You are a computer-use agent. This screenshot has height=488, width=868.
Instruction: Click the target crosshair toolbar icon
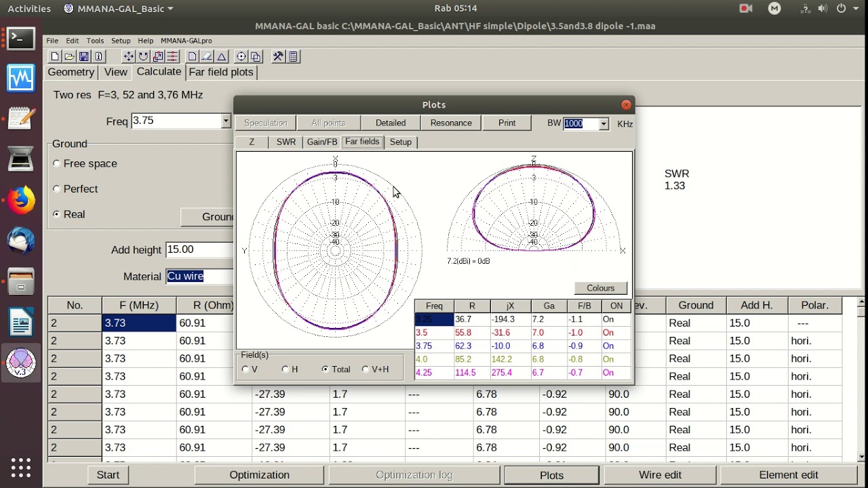click(241, 57)
